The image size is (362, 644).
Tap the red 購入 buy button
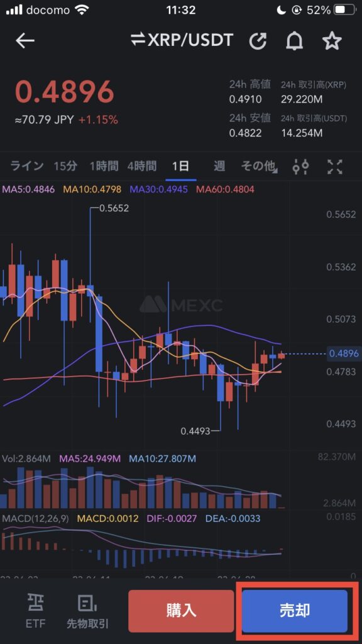[182, 611]
